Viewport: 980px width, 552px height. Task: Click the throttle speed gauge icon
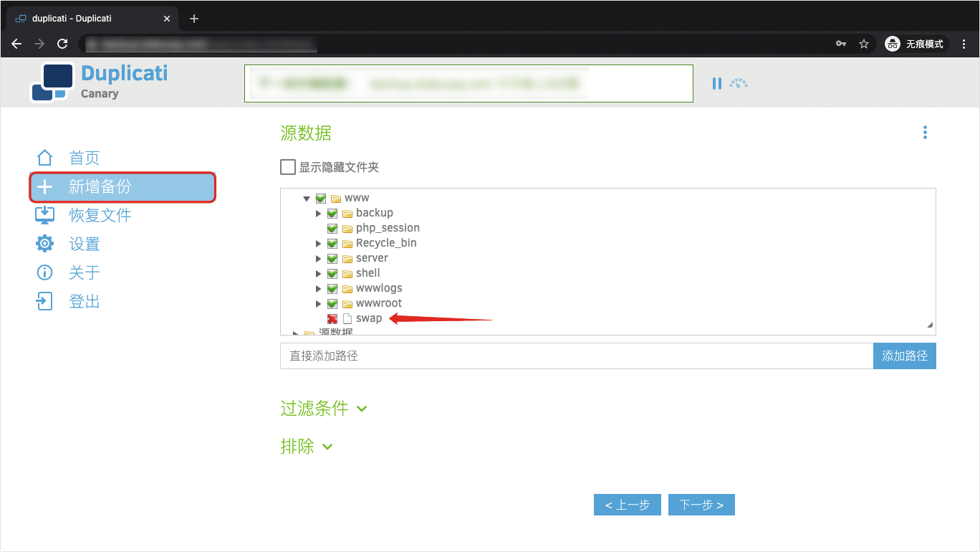click(739, 84)
